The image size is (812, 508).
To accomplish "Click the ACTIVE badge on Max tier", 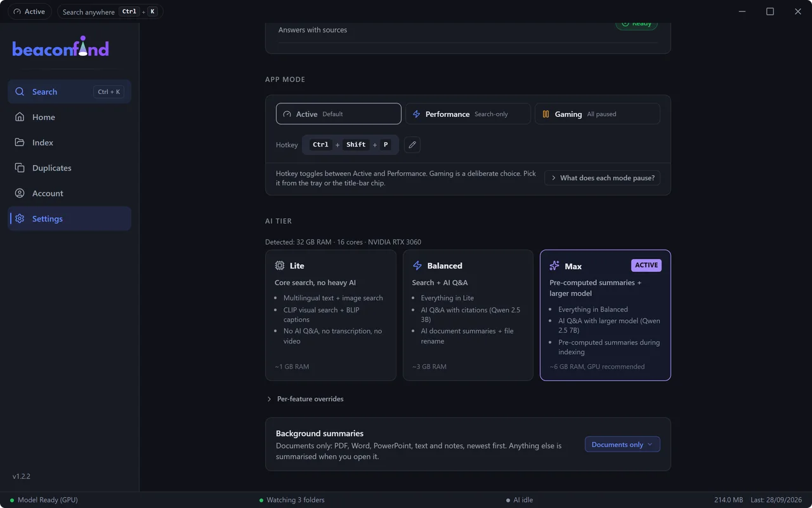I will [x=646, y=265].
